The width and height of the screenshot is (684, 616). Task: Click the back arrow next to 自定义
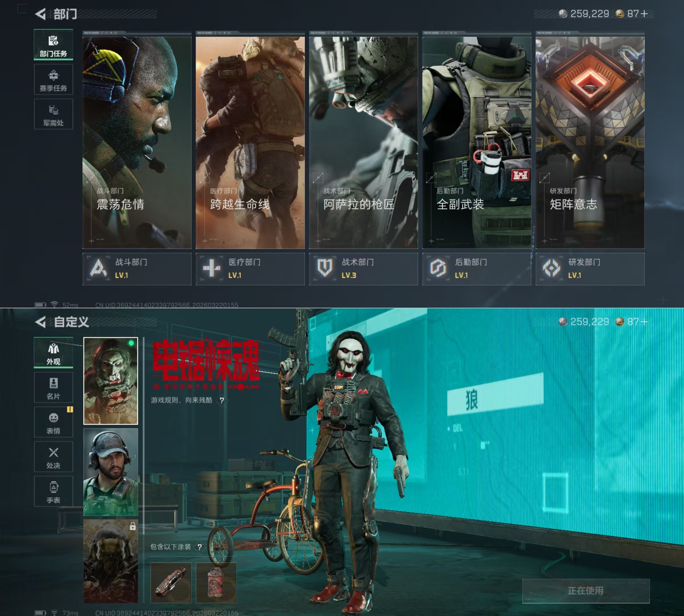(40, 322)
